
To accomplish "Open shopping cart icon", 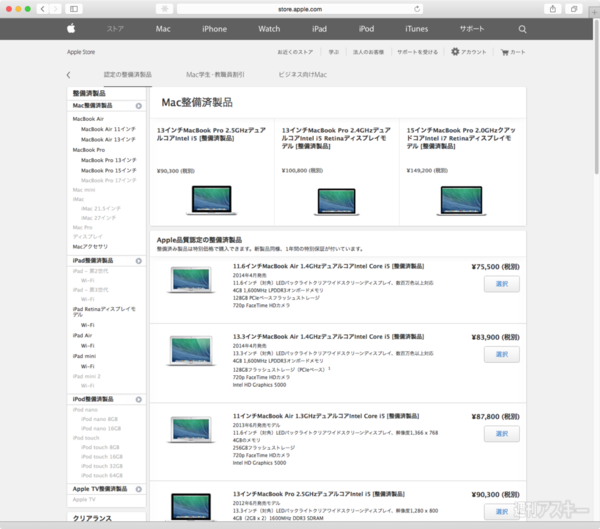I will coord(505,52).
